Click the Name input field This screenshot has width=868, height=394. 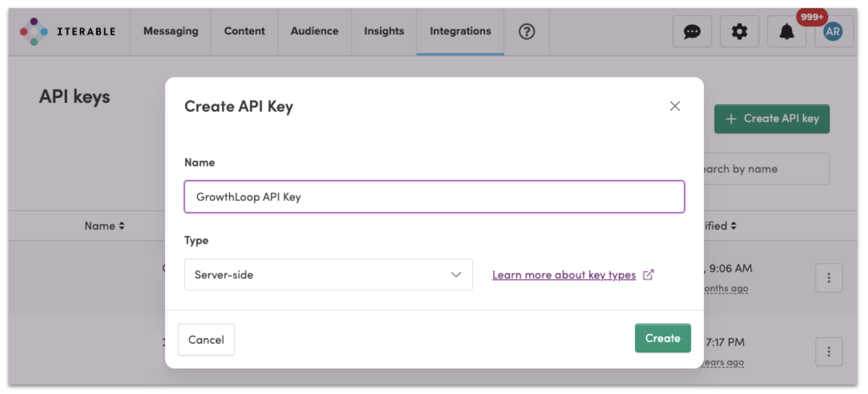434,197
